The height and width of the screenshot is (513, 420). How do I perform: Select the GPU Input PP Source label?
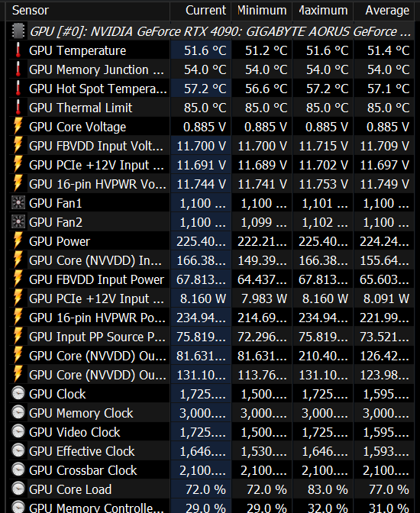pos(98,337)
